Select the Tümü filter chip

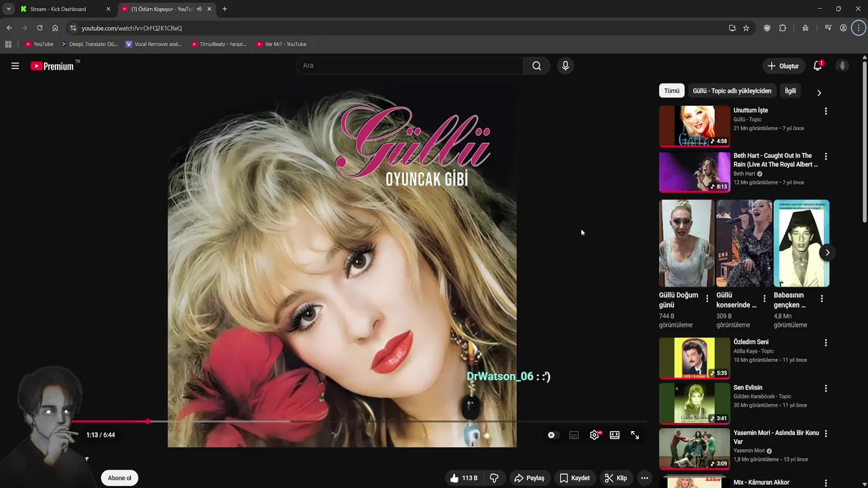coord(671,91)
